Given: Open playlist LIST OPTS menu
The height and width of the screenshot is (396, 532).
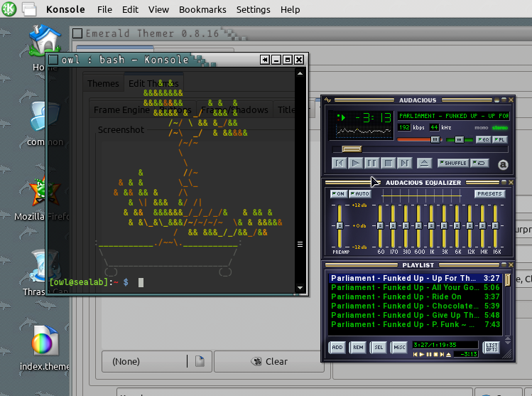Looking at the screenshot, I should [x=492, y=347].
